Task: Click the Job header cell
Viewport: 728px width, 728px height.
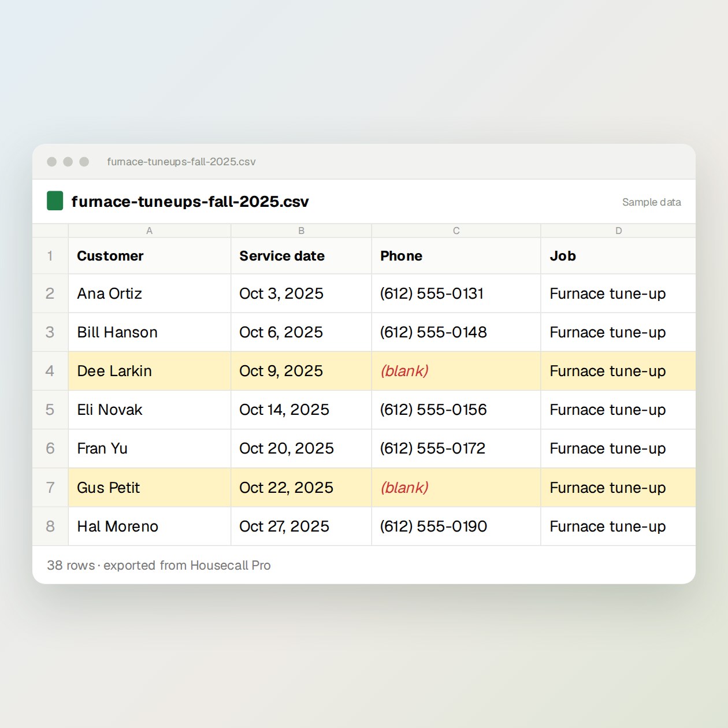Action: [x=618, y=256]
